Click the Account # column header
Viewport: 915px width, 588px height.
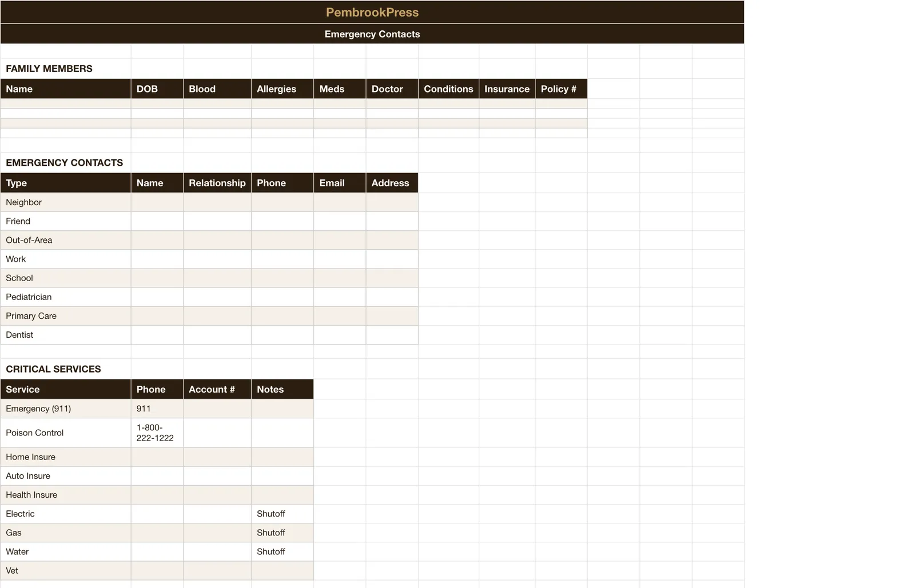pyautogui.click(x=217, y=389)
